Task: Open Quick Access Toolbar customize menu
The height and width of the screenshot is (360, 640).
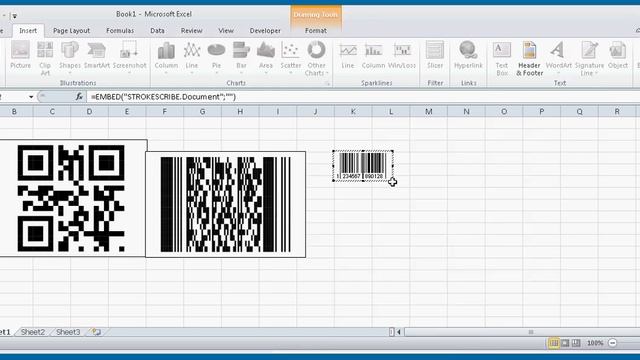Action: click(15, 16)
